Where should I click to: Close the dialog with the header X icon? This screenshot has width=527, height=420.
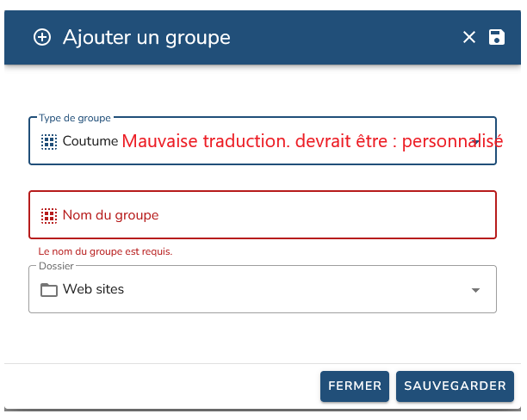coord(469,37)
